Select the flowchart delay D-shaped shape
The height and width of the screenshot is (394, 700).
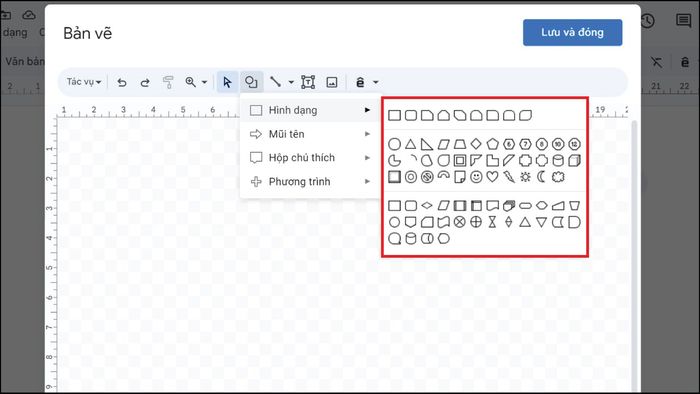575,222
